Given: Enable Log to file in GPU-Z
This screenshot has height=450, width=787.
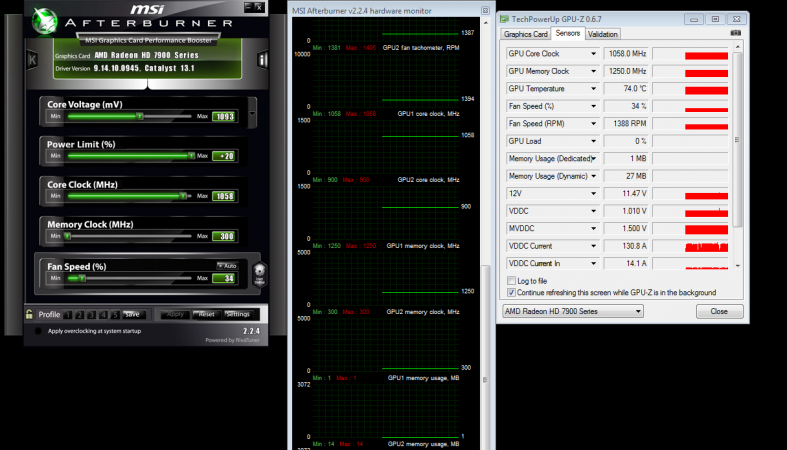Looking at the screenshot, I should coord(511,281).
